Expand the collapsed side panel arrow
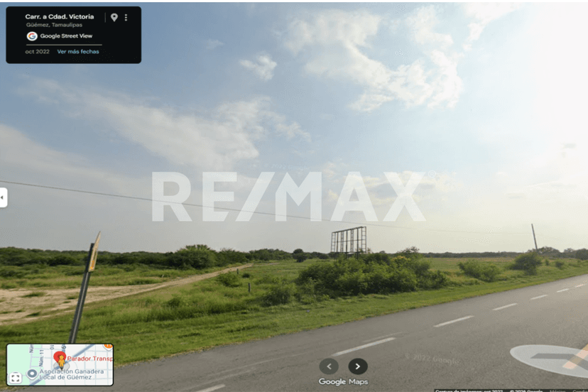Image resolution: width=588 pixels, height=392 pixels. tap(3, 197)
